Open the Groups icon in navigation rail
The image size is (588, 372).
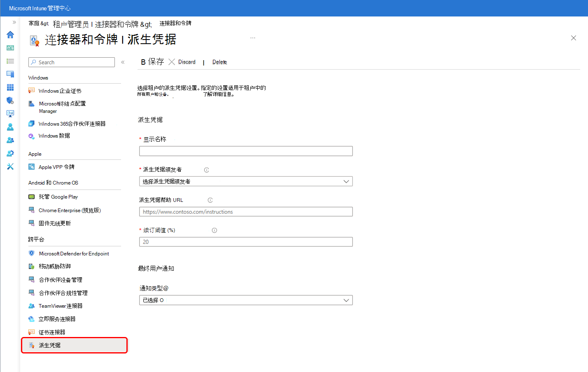click(10, 140)
